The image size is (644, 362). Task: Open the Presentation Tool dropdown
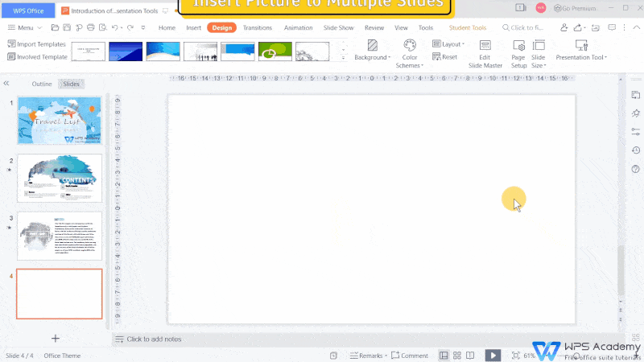point(580,51)
